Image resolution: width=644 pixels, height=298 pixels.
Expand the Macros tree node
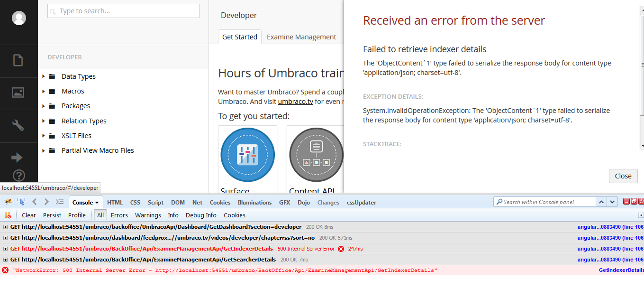[x=43, y=91]
